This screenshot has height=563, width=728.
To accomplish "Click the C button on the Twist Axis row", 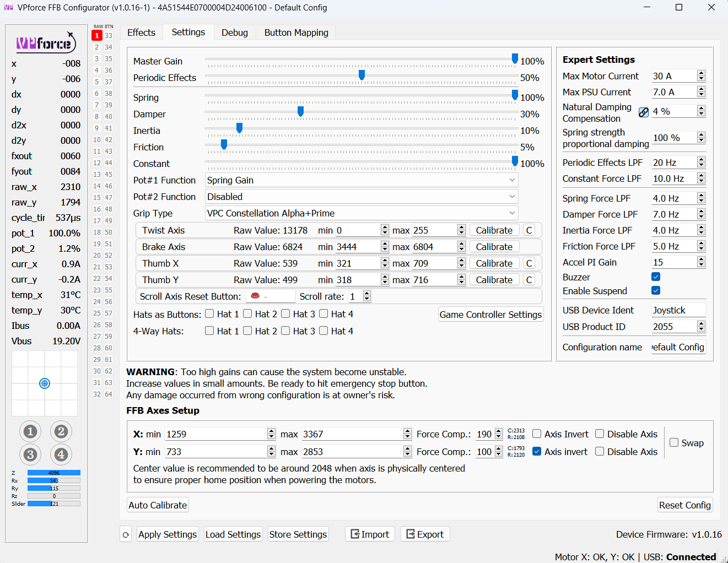I will coord(529,230).
